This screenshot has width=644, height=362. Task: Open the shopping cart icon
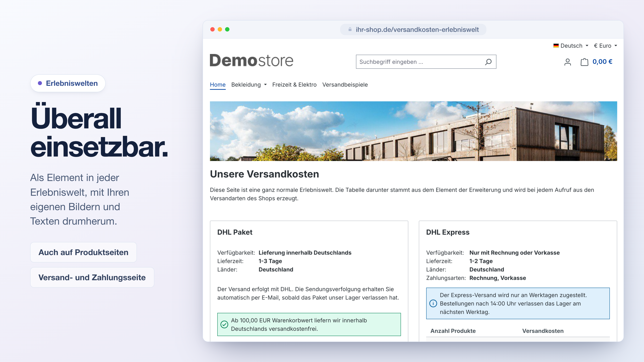tap(584, 62)
